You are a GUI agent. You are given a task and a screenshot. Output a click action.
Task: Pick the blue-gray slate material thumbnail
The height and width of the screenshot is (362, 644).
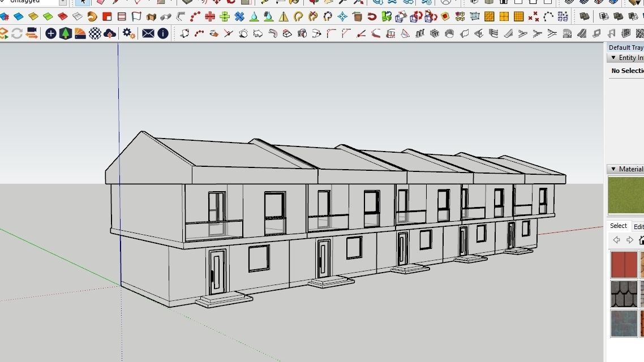click(x=624, y=324)
